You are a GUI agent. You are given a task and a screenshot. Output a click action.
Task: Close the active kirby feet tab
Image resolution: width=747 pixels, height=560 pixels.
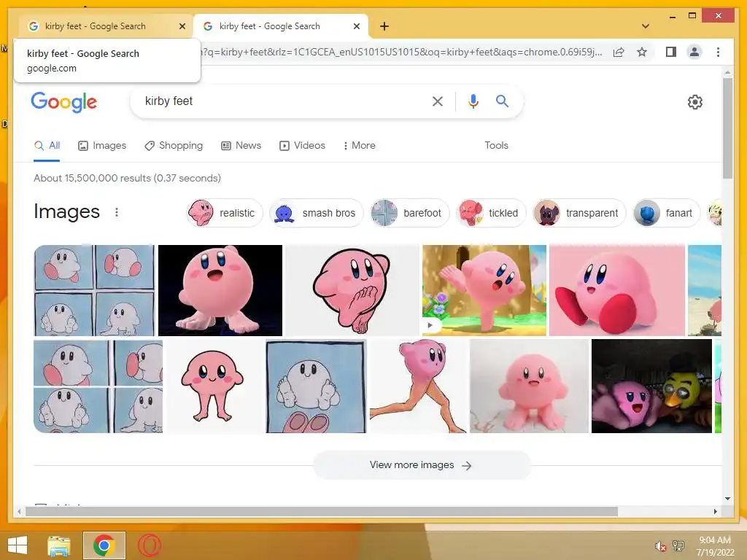pos(356,26)
